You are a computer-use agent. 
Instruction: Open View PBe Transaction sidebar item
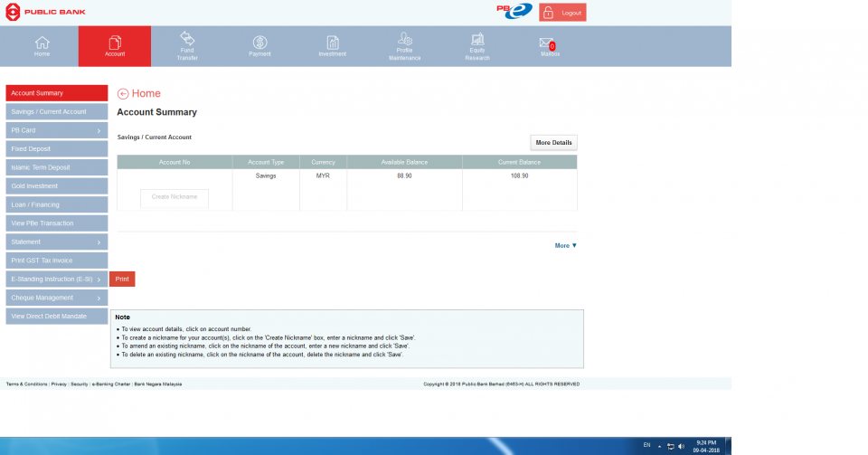56,223
